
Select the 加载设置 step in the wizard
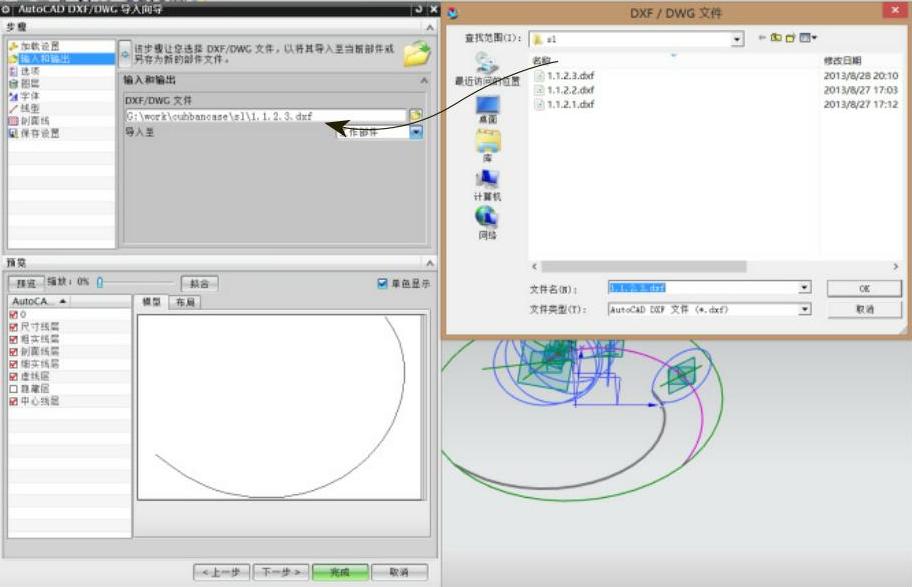click(x=40, y=46)
